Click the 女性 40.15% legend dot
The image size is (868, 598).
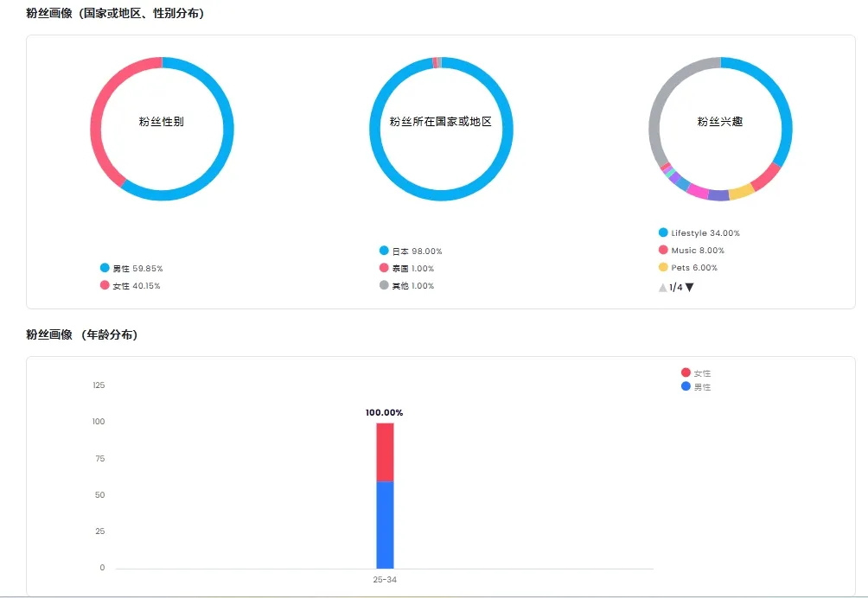click(x=105, y=285)
